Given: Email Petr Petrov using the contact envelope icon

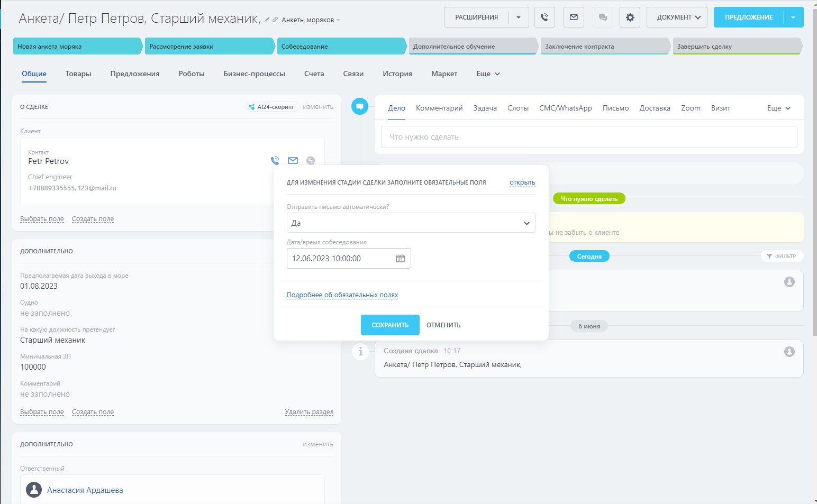Looking at the screenshot, I should pyautogui.click(x=293, y=160).
